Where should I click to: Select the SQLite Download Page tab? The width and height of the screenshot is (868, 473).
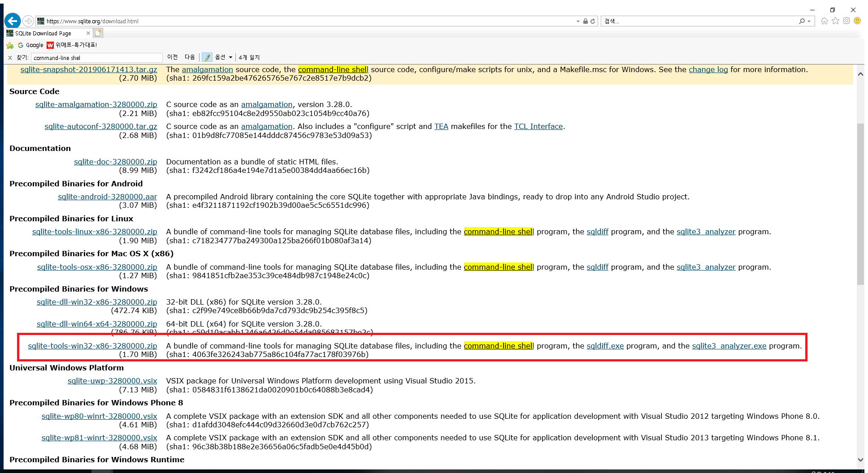43,33
